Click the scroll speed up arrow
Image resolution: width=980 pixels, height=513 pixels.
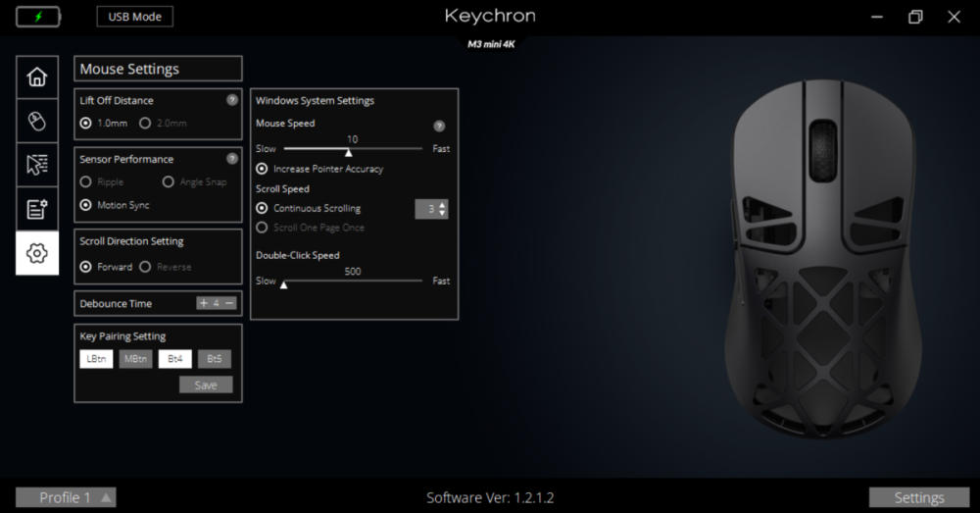(443, 205)
